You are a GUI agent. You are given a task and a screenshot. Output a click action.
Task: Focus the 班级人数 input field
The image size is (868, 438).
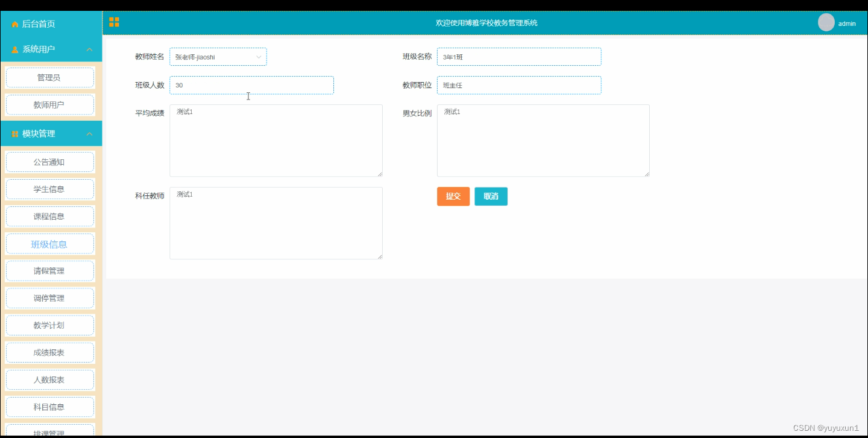251,85
